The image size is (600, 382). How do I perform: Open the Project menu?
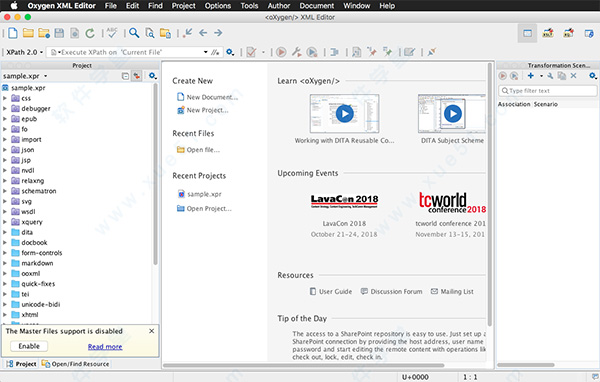click(183, 6)
